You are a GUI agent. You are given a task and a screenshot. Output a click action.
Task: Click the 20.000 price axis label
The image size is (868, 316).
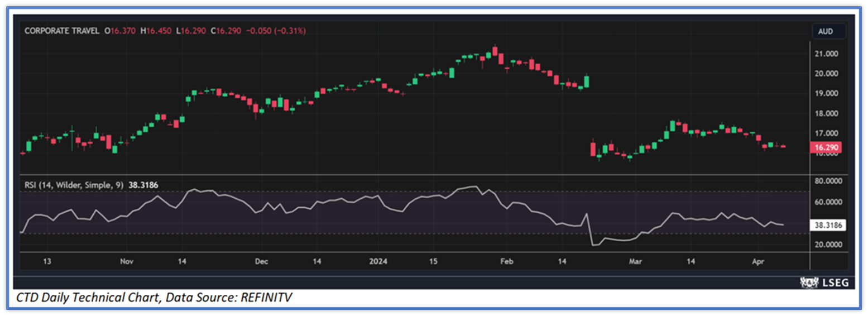pyautogui.click(x=827, y=74)
